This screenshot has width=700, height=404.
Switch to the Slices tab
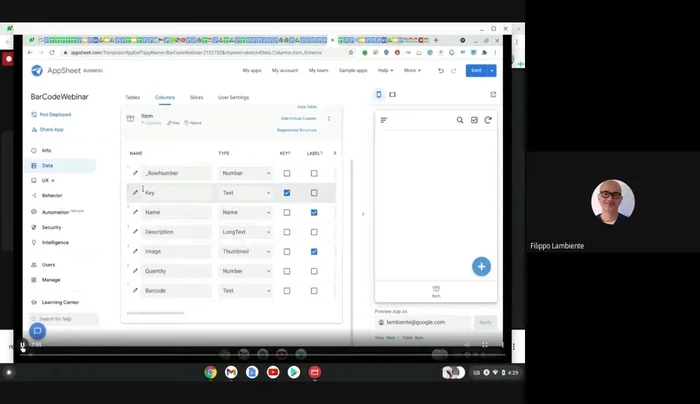click(196, 97)
